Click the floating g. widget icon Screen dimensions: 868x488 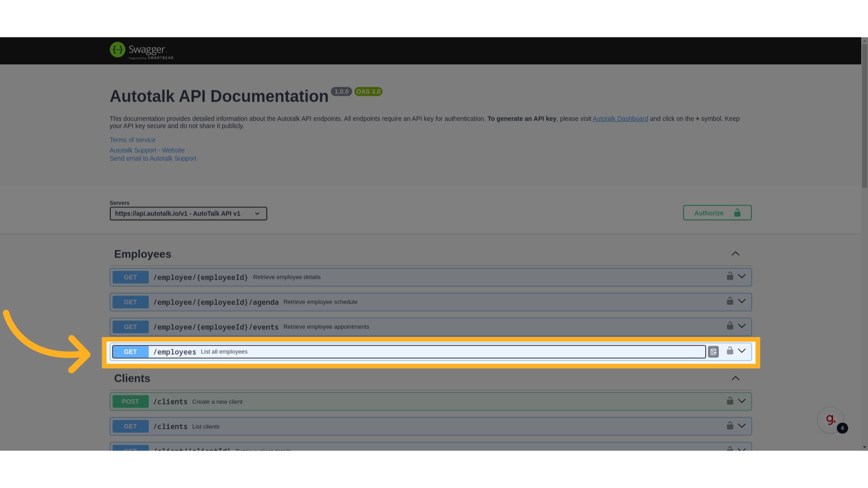coord(830,420)
